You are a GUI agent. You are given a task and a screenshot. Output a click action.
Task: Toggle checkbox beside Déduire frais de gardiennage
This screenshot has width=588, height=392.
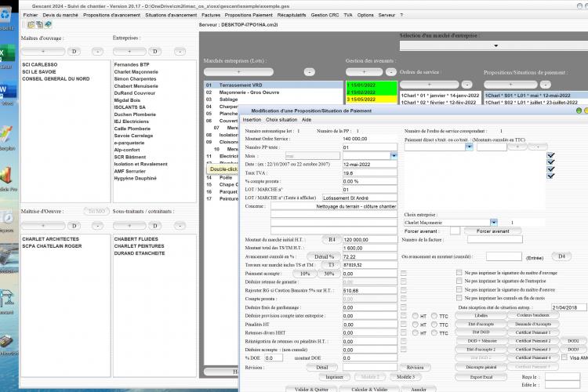pos(404,307)
